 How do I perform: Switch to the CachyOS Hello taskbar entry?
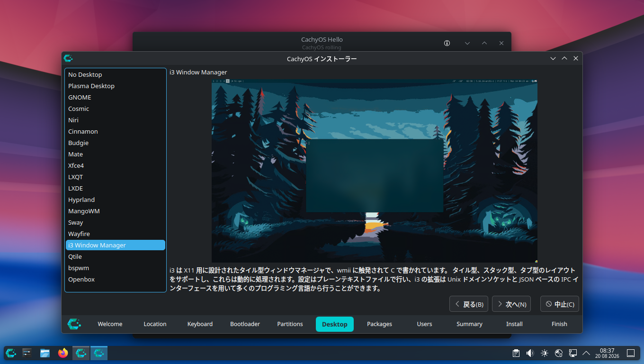tap(81, 353)
